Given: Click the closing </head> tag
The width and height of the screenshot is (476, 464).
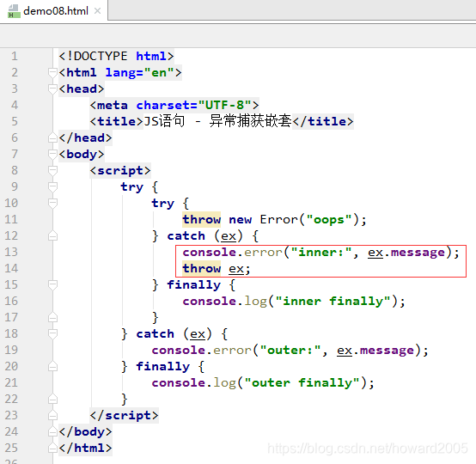Looking at the screenshot, I should pos(86,137).
